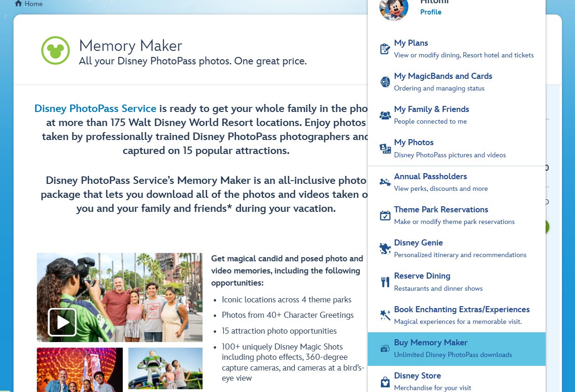Open My Photos menu entry
The height and width of the screenshot is (392, 575).
click(x=414, y=142)
